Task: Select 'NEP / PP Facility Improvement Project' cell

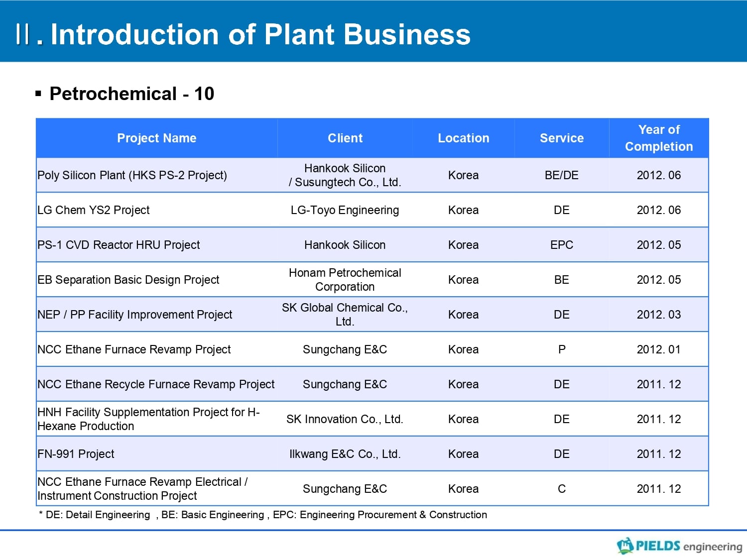Action: pyautogui.click(x=157, y=315)
